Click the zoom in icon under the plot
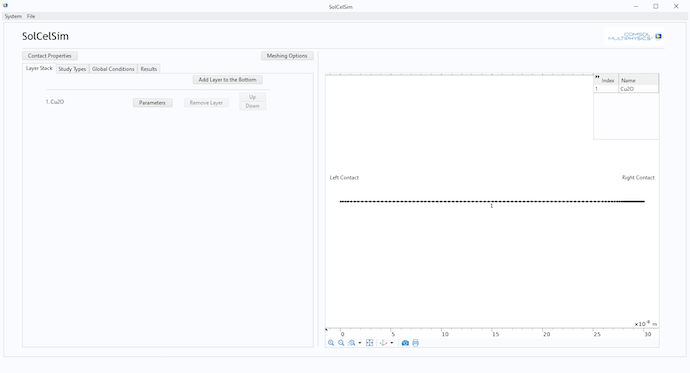This screenshot has width=690, height=373. tap(331, 343)
